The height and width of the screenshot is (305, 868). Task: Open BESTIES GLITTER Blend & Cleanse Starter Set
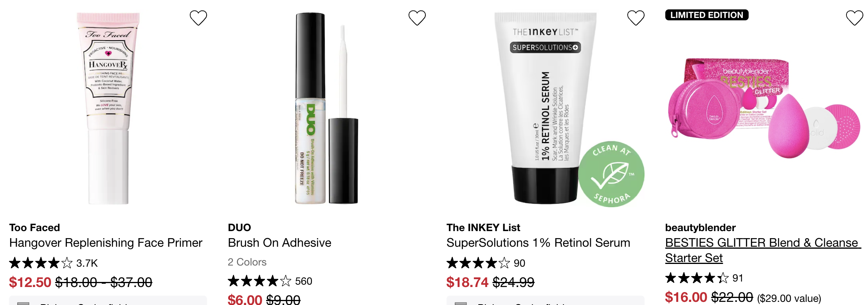(763, 250)
